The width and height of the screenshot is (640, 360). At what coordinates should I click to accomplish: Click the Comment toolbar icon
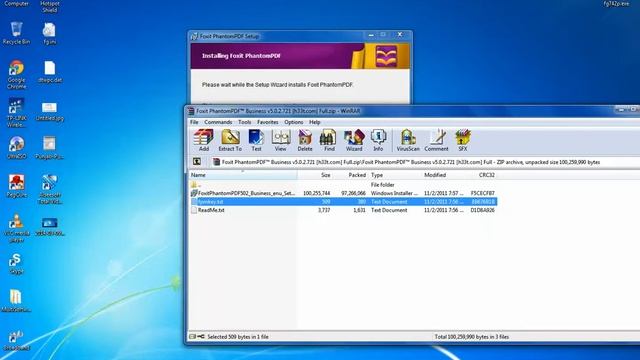click(x=436, y=140)
